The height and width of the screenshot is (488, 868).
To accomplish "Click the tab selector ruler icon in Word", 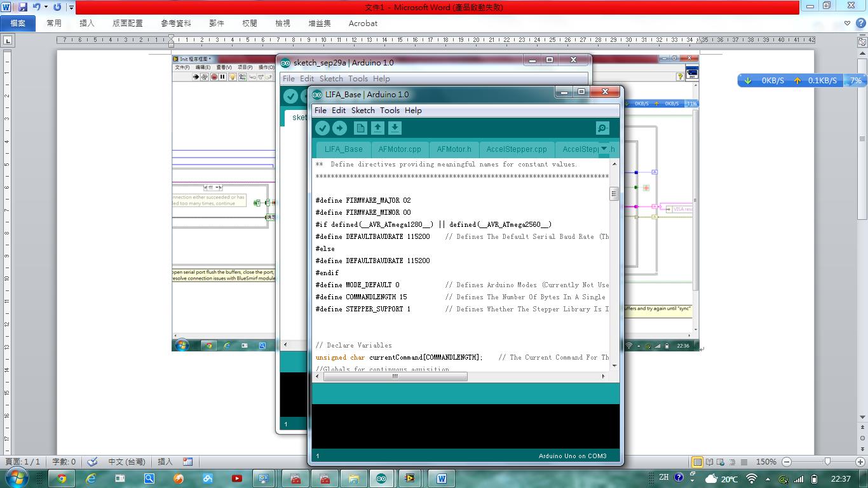I will (x=8, y=40).
